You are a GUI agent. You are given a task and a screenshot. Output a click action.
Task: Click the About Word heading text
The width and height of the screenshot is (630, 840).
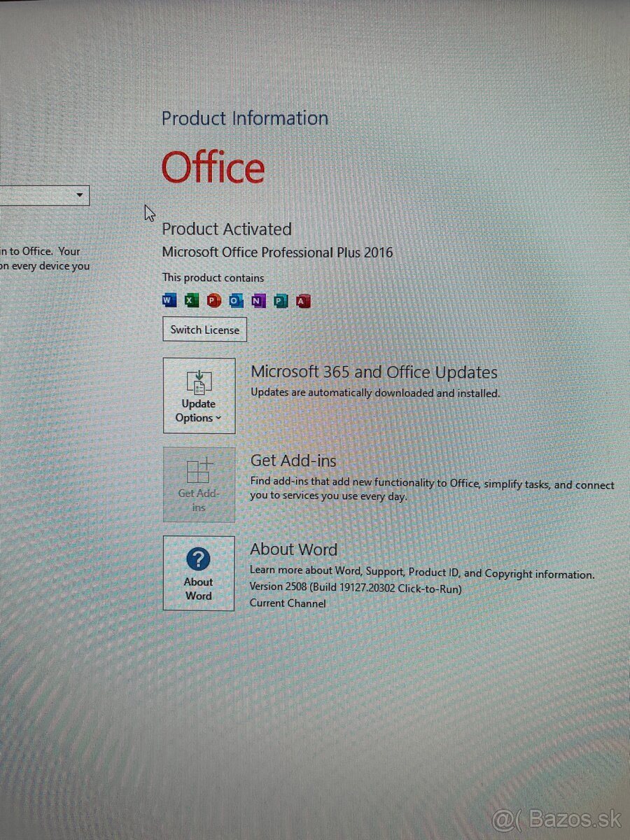[294, 549]
